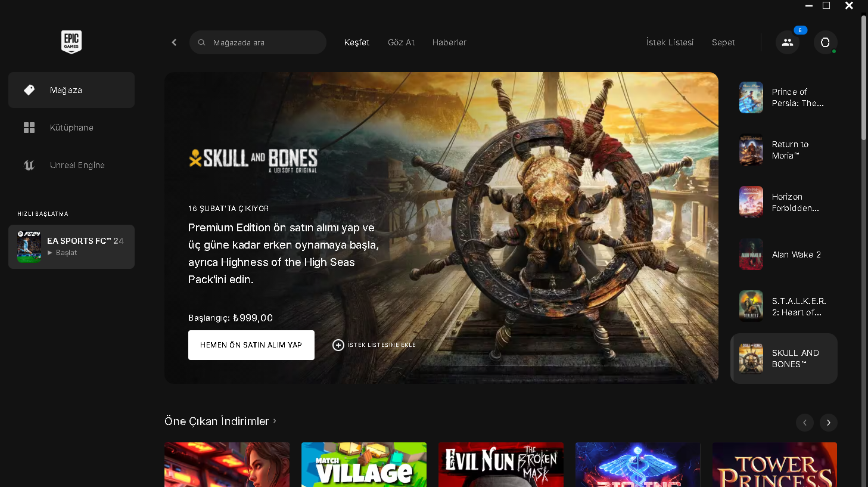Open the Mağaza store tag icon
Viewport: 868px width, 487px height.
[x=29, y=90]
